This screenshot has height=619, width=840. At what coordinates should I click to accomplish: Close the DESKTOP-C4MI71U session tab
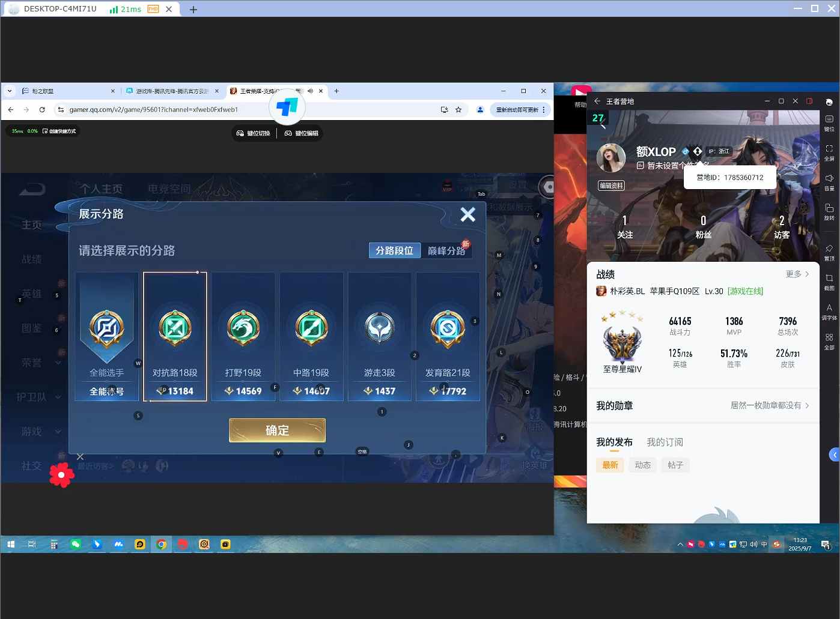[x=169, y=9]
